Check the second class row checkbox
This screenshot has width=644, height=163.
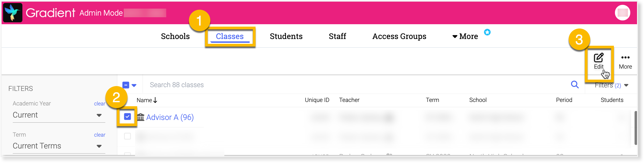(x=128, y=136)
